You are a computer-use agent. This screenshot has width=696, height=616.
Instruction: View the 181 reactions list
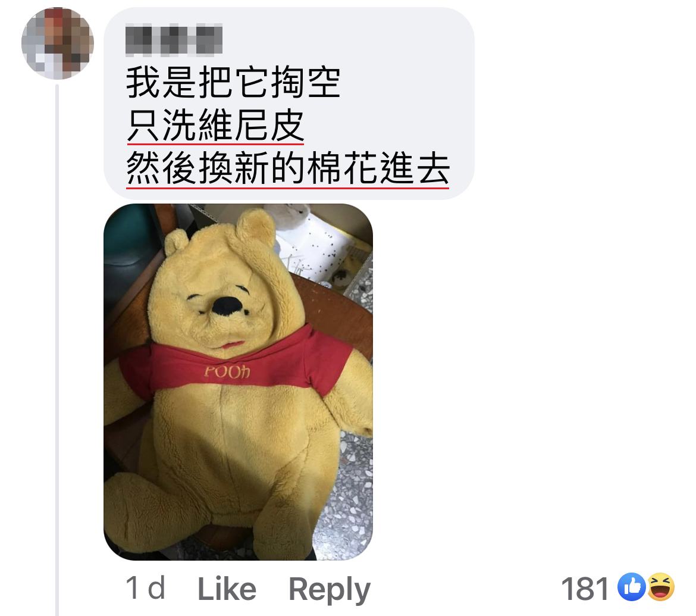click(585, 589)
